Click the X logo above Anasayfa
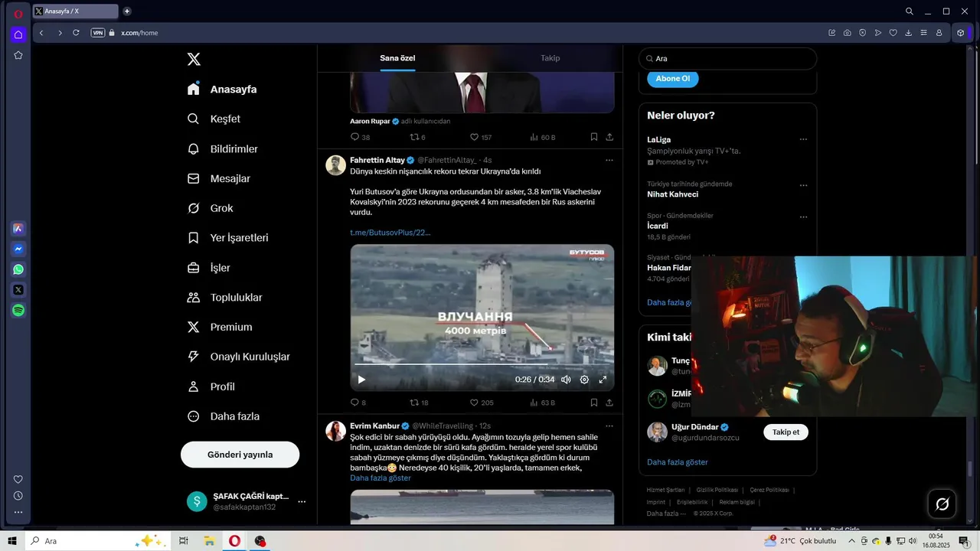The image size is (980, 551). click(194, 59)
